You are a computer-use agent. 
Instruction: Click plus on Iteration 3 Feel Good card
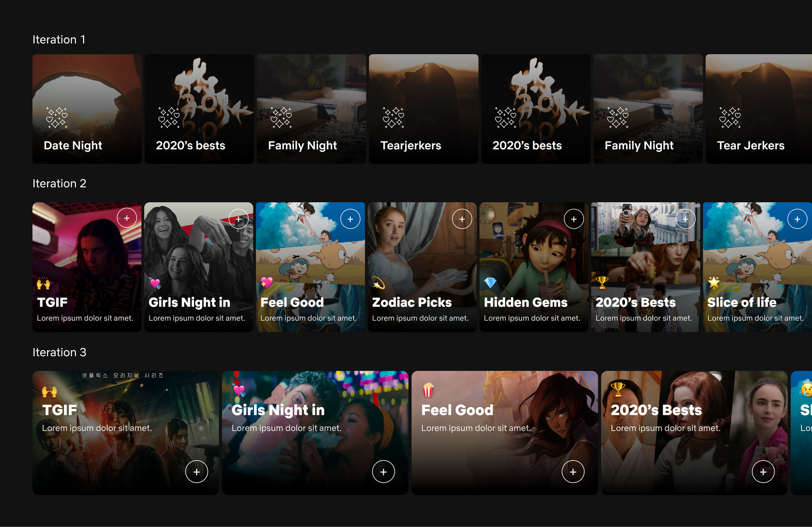click(x=573, y=472)
